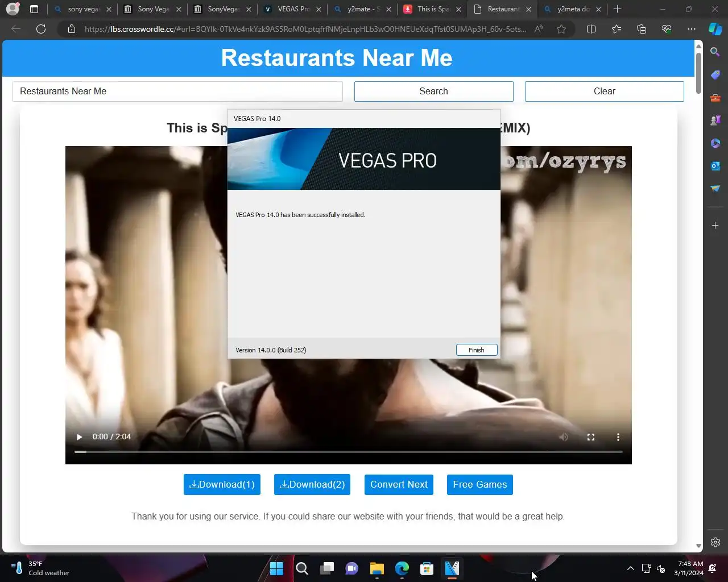Switch to the 'SonyVegas' archive tab

click(223, 9)
